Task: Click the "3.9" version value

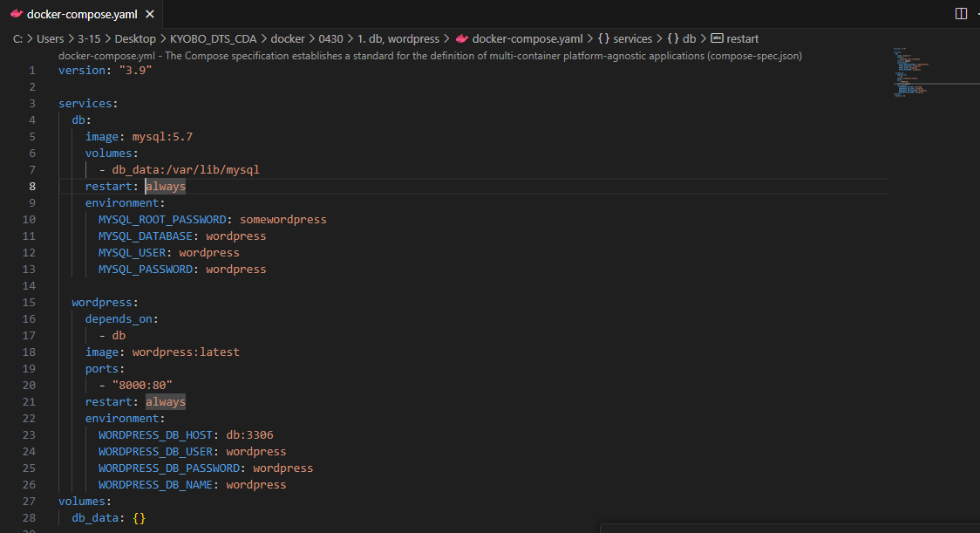Action: click(x=136, y=70)
